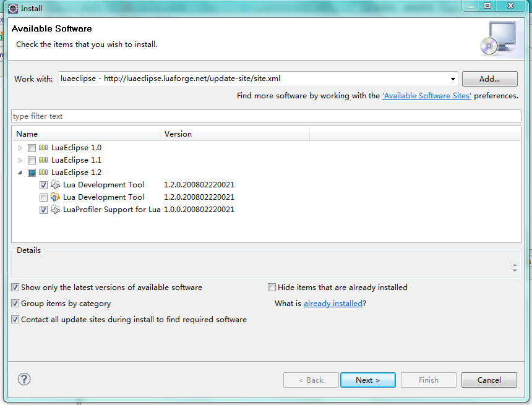Sort by the Version column header
The width and height of the screenshot is (532, 405).
(235, 134)
